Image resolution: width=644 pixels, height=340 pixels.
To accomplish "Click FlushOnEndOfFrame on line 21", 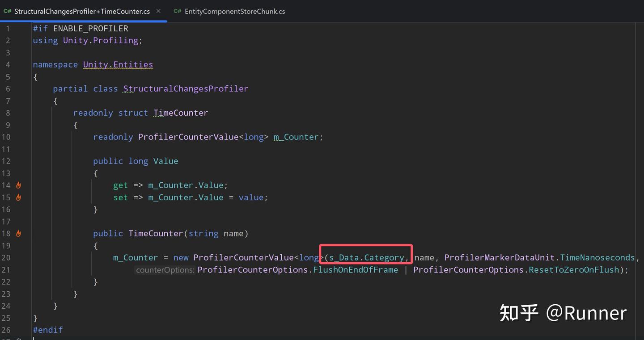I will (356, 269).
